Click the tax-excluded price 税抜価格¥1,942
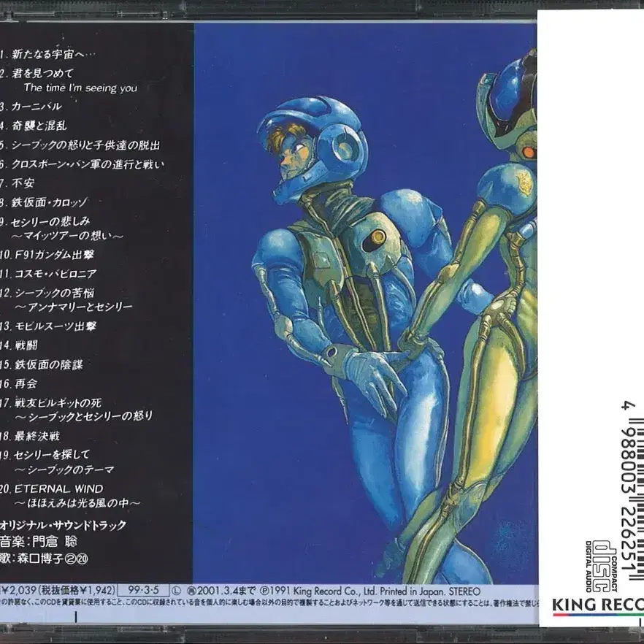The height and width of the screenshot is (644, 644). pyautogui.click(x=77, y=590)
